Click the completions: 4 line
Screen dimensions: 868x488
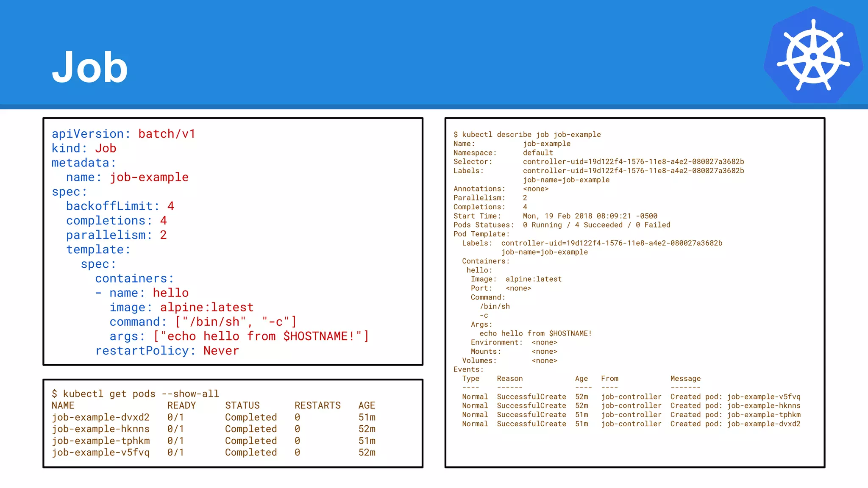point(116,221)
